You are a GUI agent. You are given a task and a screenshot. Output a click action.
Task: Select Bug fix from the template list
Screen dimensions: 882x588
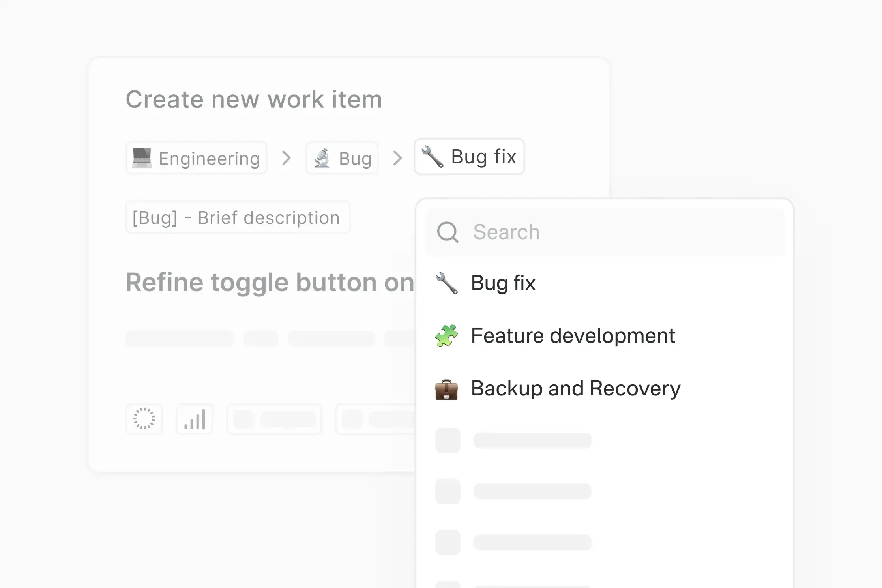(x=503, y=283)
